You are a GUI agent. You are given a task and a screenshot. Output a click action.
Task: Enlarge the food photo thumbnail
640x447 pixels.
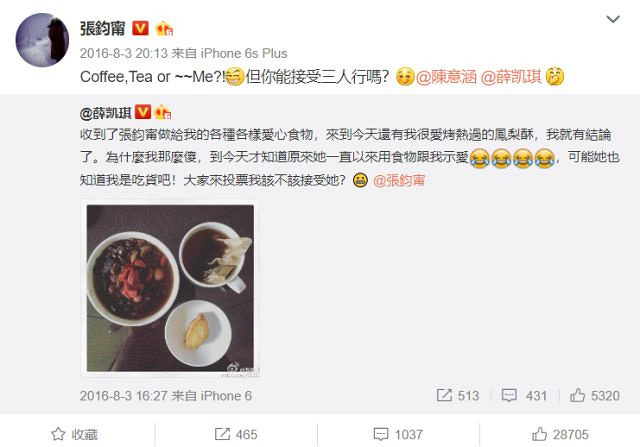click(170, 288)
